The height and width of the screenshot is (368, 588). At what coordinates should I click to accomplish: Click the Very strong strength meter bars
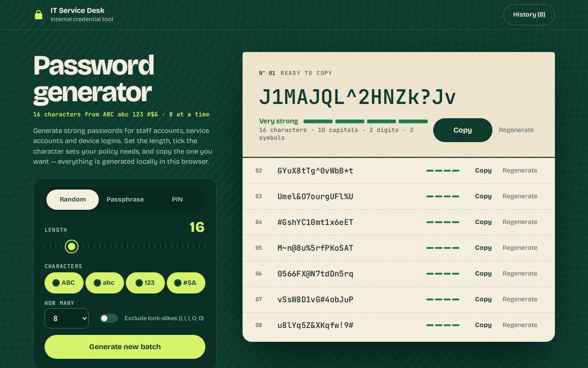pyautogui.click(x=366, y=121)
